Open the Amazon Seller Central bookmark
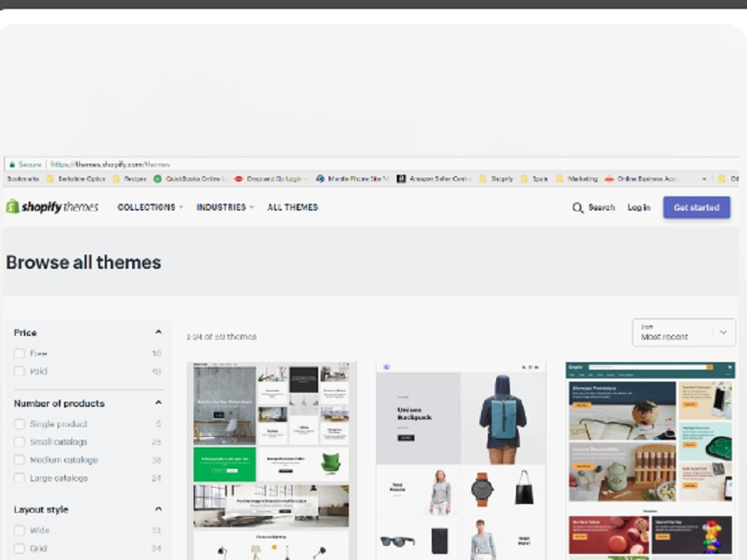The height and width of the screenshot is (560, 747). 435,178
